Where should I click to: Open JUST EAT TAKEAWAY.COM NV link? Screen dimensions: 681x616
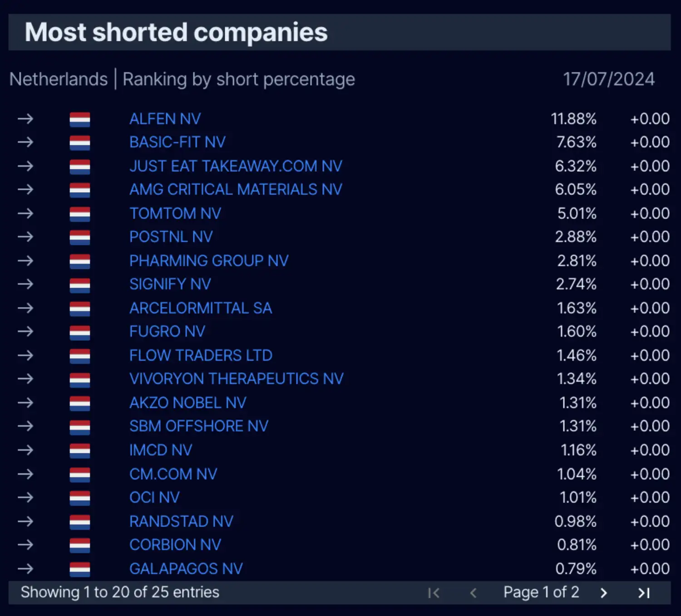[236, 166]
